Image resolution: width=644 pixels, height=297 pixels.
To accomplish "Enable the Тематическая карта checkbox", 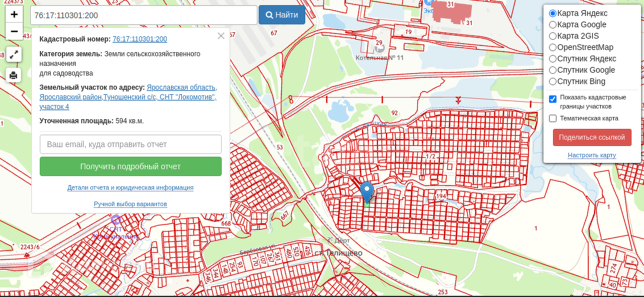I will (x=553, y=118).
